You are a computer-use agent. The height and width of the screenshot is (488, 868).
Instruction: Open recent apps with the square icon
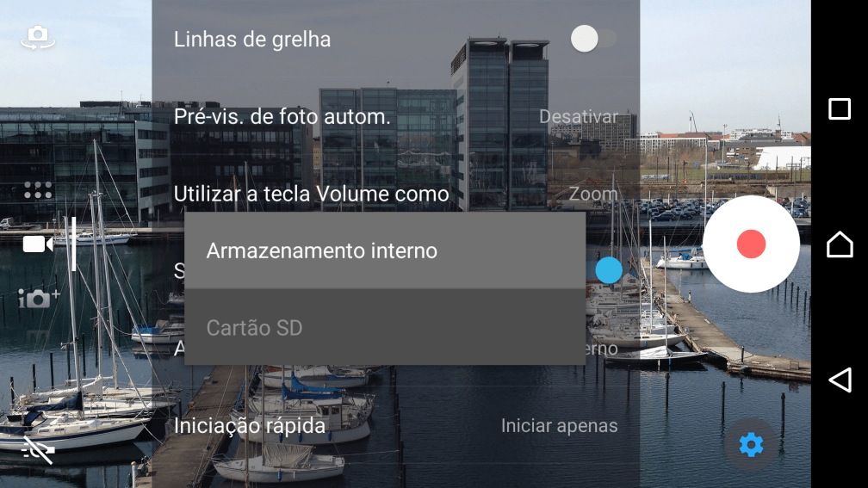point(840,109)
